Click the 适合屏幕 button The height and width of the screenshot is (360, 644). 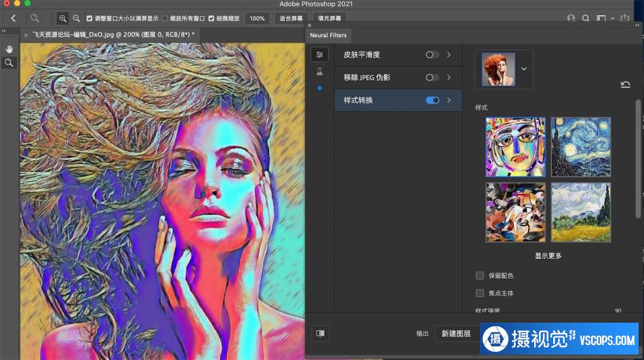291,18
